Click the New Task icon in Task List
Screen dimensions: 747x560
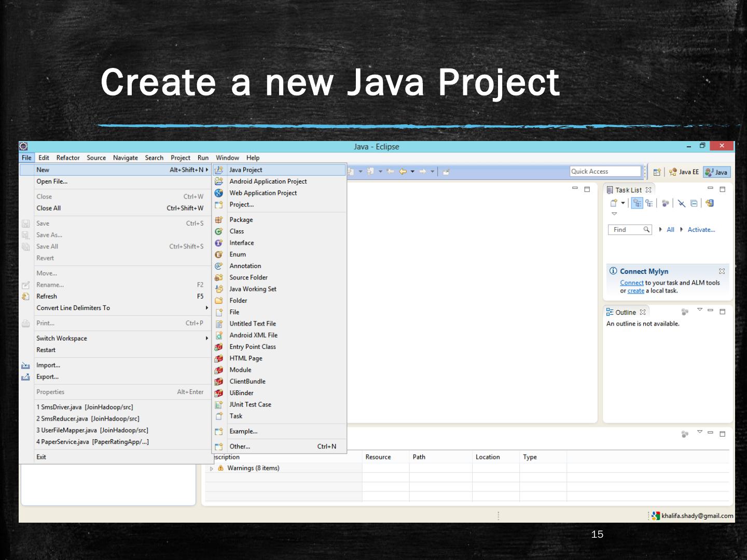click(x=614, y=203)
